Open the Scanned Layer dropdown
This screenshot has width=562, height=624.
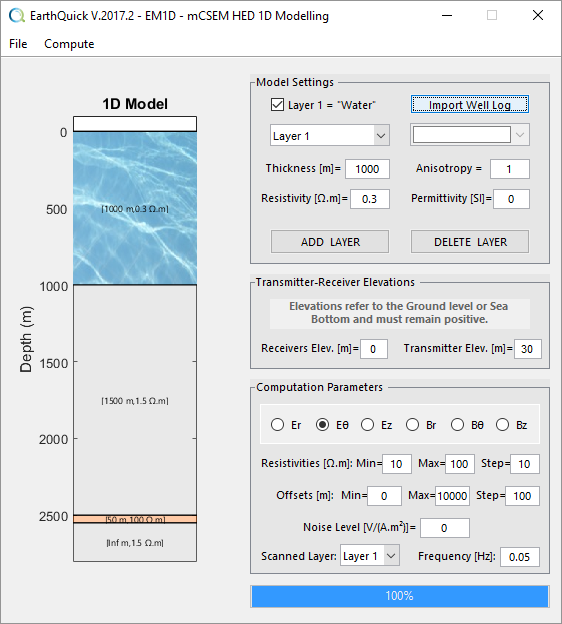point(370,556)
